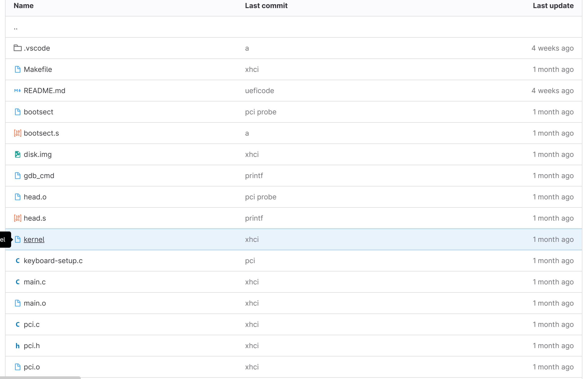Click the pci.o file icon
The image size is (588, 379).
17,367
